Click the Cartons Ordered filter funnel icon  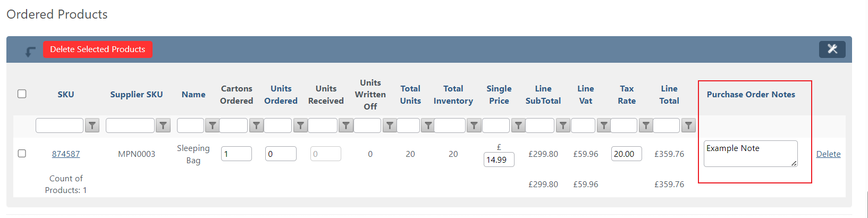click(x=257, y=125)
